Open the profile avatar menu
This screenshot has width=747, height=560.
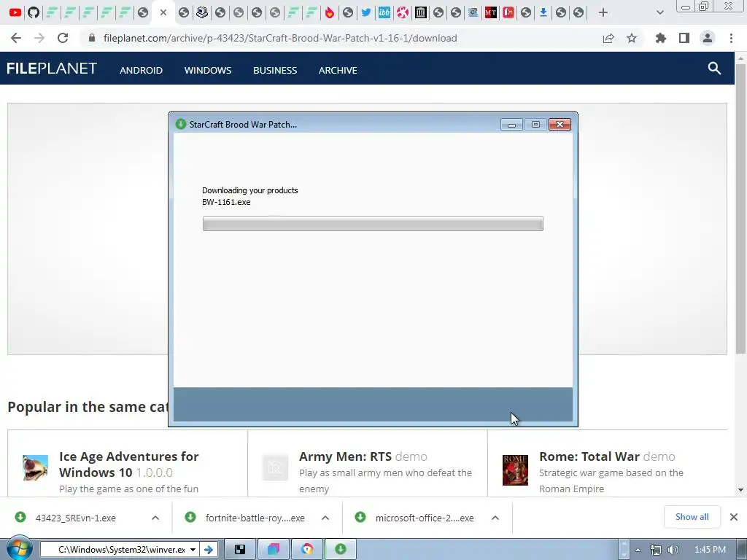pos(708,38)
